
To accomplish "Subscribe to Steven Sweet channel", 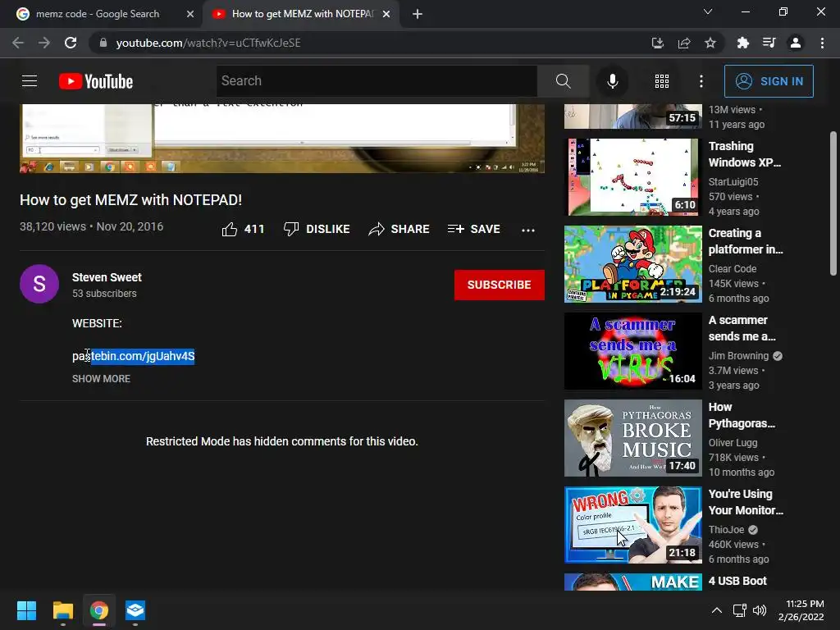I will (x=500, y=285).
